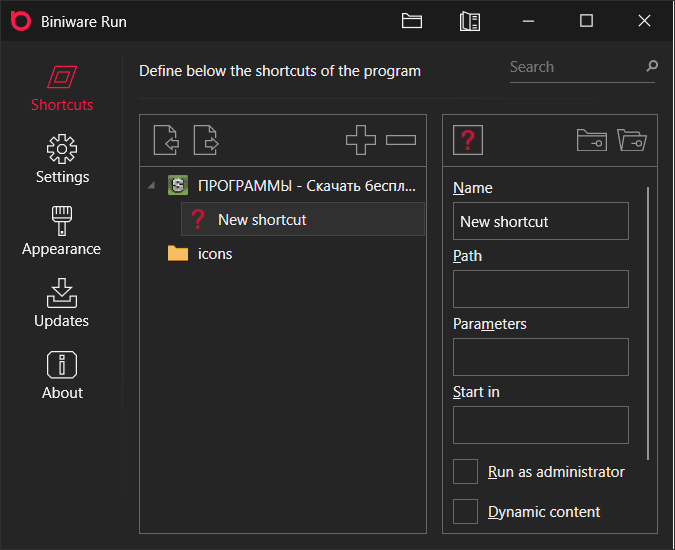Click the export shortcuts icon
Image resolution: width=675 pixels, height=550 pixels.
[206, 140]
